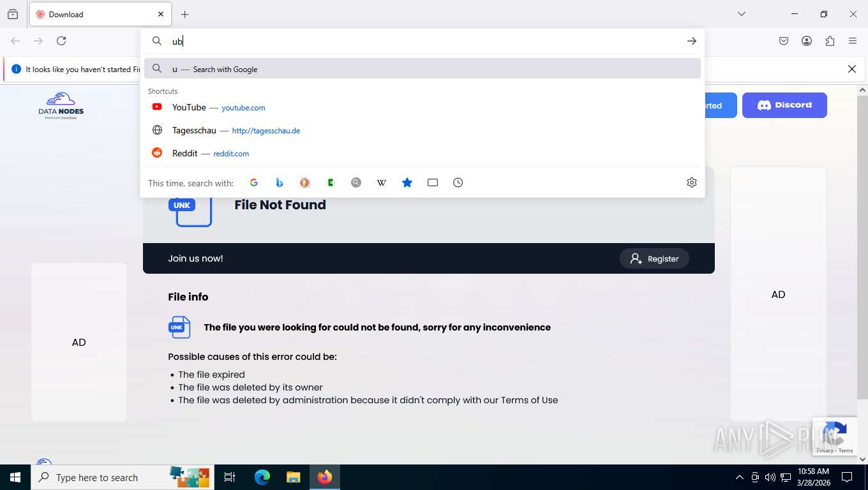The width and height of the screenshot is (868, 490).
Task: Open File Explorer from taskbar
Action: click(293, 477)
